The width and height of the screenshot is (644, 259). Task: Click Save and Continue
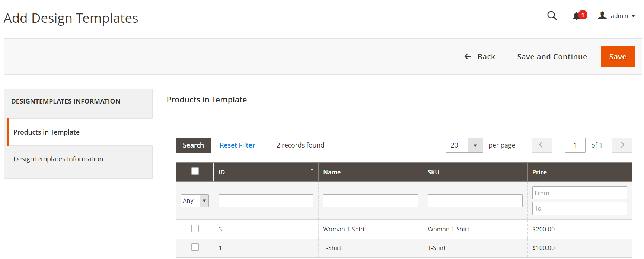552,57
